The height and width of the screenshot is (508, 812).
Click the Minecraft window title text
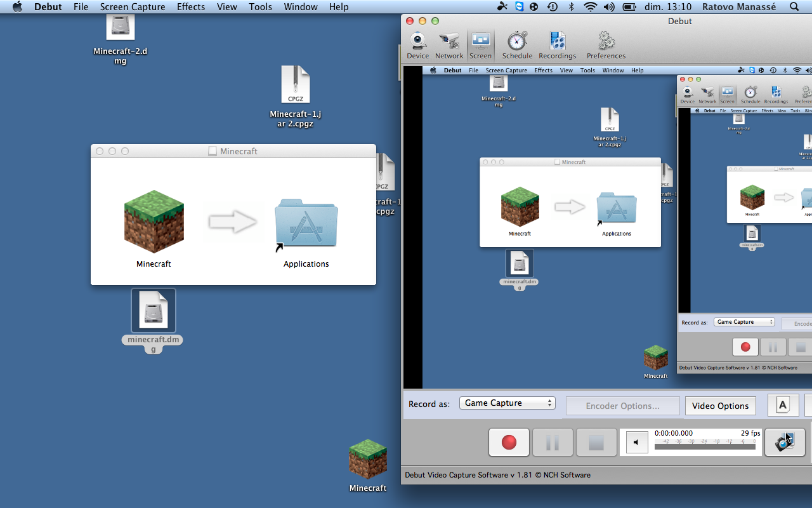pyautogui.click(x=239, y=152)
